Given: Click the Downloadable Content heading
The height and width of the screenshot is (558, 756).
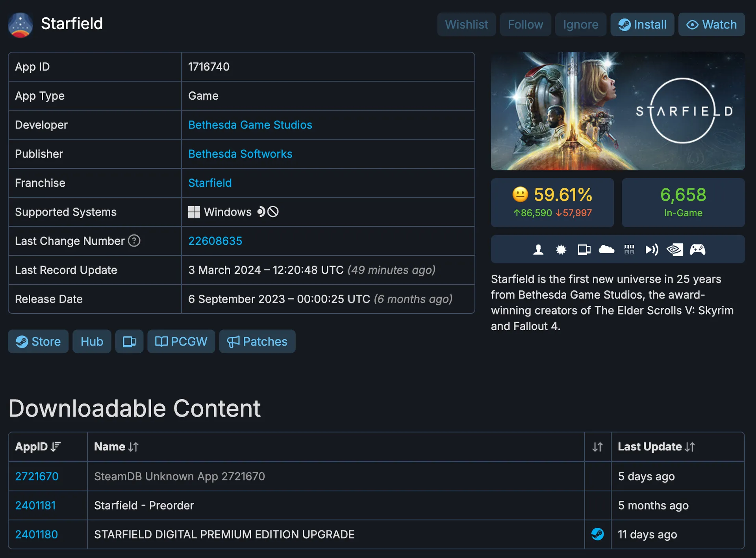Looking at the screenshot, I should click(x=134, y=408).
